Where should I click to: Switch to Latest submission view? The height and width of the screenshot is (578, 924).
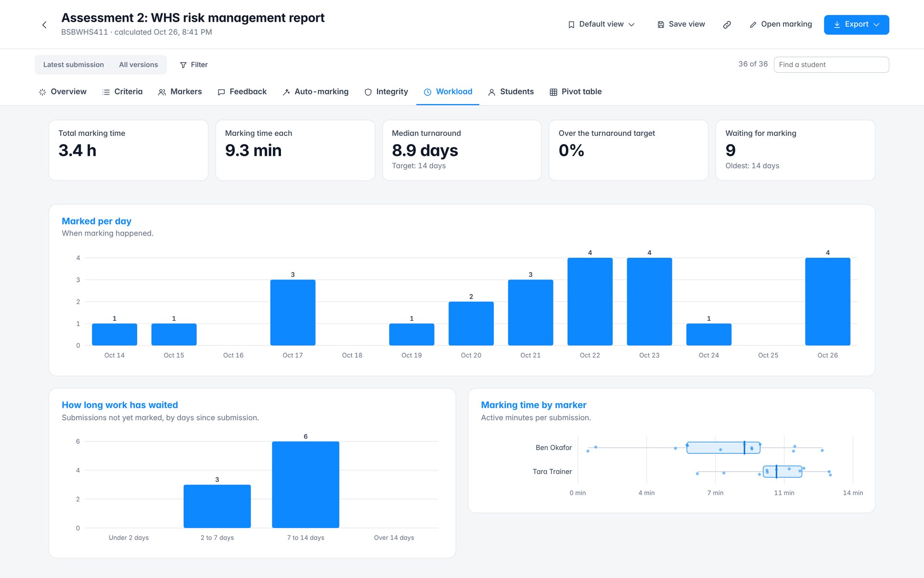(x=74, y=65)
